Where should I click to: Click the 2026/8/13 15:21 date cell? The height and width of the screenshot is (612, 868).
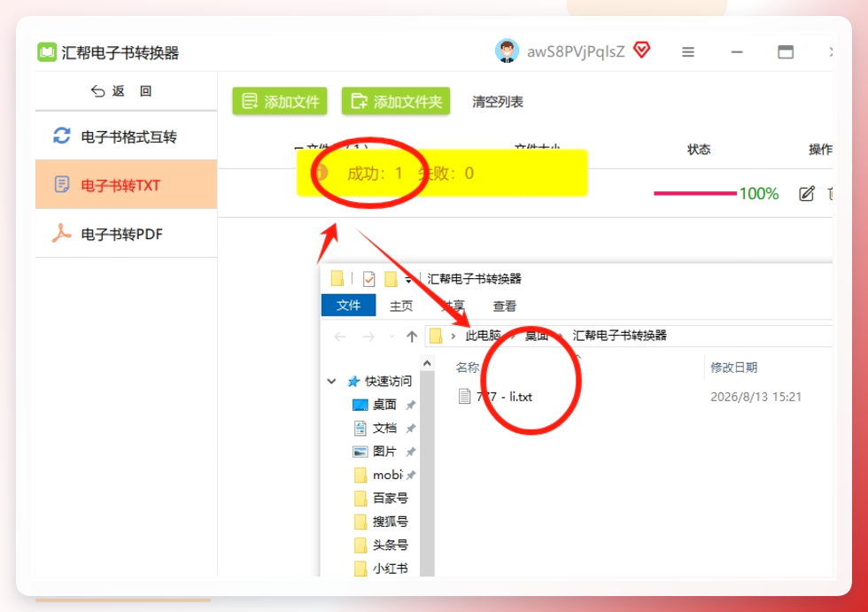pyautogui.click(x=756, y=397)
